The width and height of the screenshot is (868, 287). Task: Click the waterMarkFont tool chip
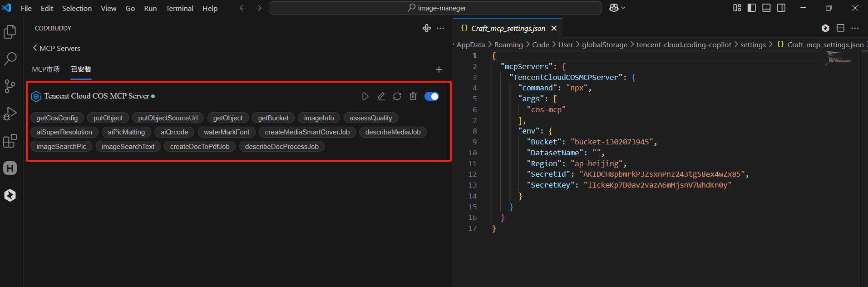[227, 132]
